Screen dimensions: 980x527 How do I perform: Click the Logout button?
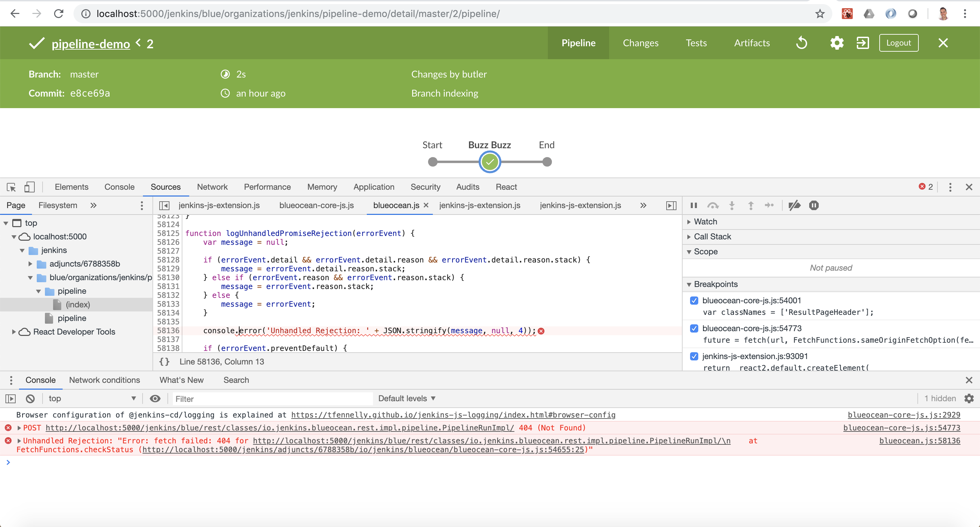click(x=898, y=43)
